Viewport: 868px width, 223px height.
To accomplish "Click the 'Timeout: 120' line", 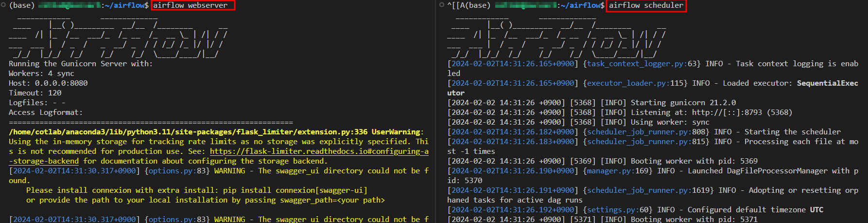I will coord(35,93).
